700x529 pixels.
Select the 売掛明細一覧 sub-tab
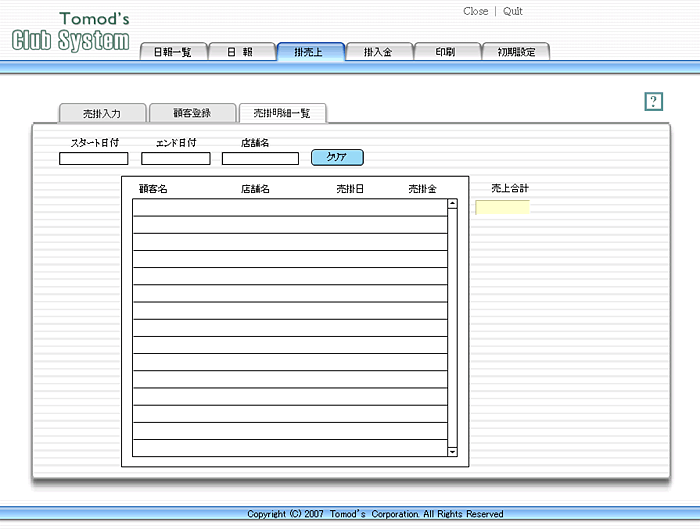[282, 113]
